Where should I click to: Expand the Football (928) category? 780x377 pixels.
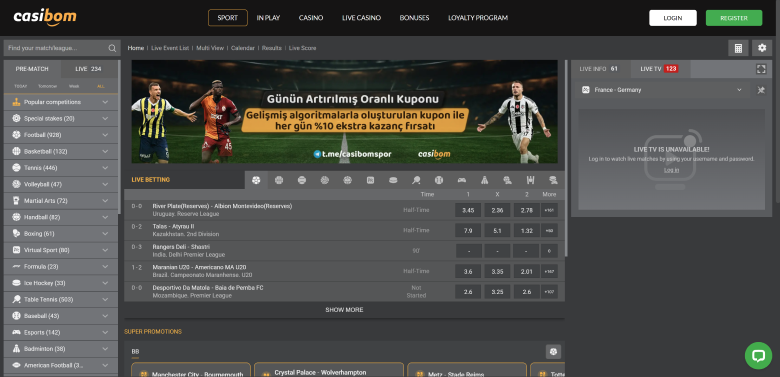point(61,135)
